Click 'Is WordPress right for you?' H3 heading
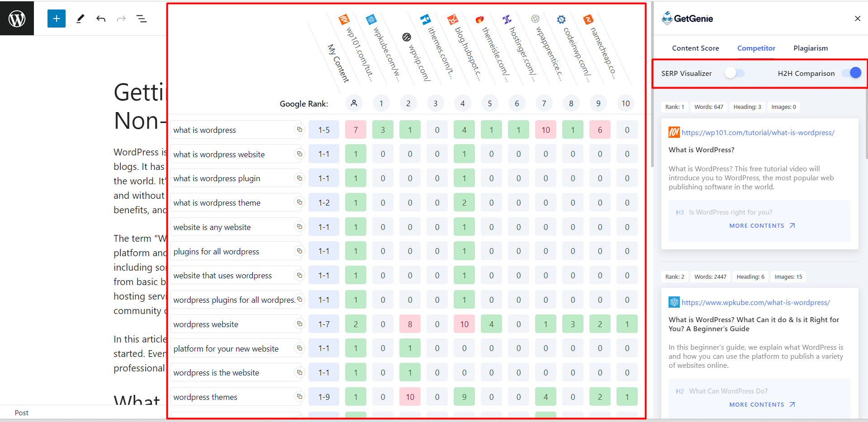This screenshot has height=422, width=868. click(730, 212)
